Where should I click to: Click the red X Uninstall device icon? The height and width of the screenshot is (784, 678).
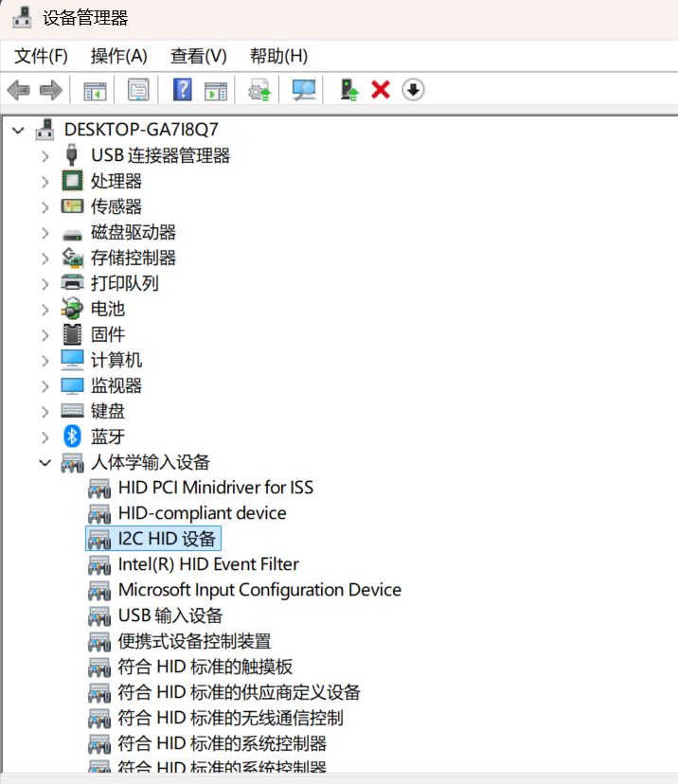[x=381, y=91]
